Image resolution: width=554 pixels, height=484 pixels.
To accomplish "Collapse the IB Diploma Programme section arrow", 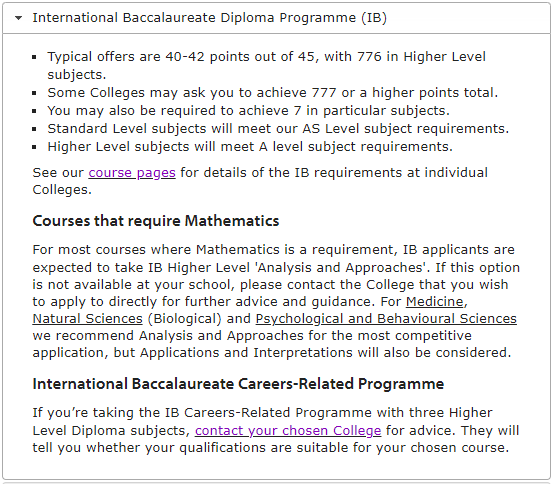I will pyautogui.click(x=18, y=18).
